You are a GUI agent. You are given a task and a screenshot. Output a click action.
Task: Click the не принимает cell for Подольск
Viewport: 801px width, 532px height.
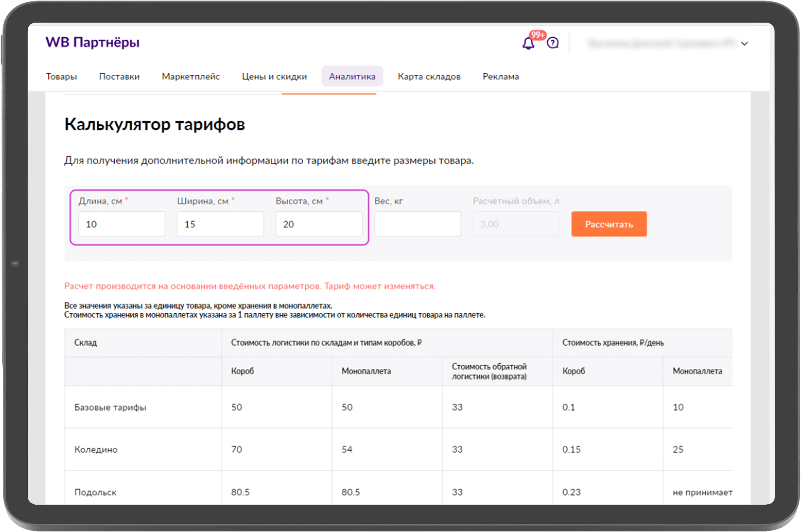702,492
